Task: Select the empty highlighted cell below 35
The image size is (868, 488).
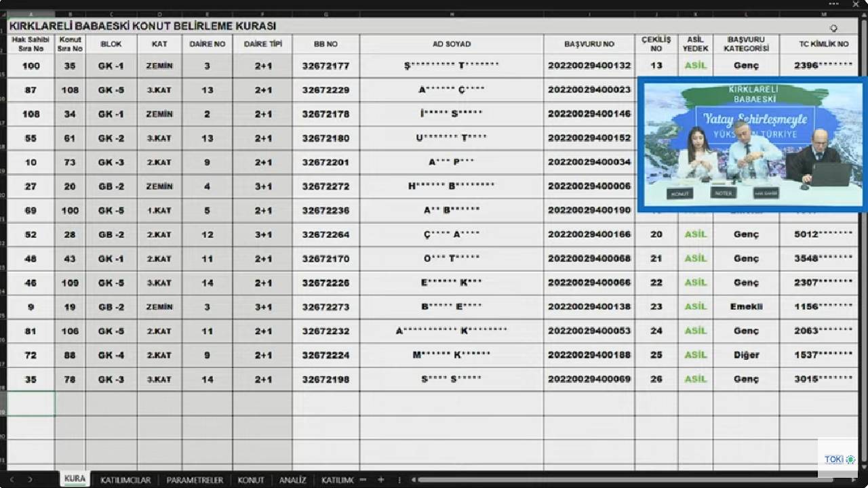Action: pyautogui.click(x=31, y=403)
